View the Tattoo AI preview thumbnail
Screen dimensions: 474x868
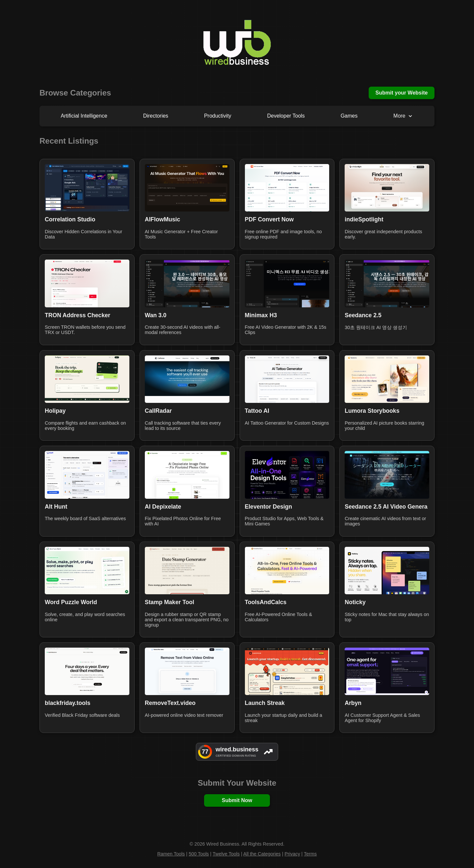click(x=287, y=379)
